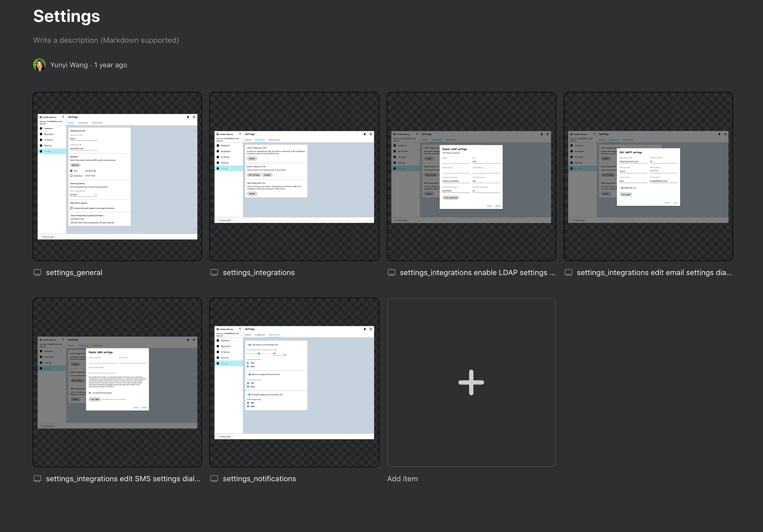Click the screen icon beside settings_integrations
This screenshot has height=532, width=763.
pyautogui.click(x=214, y=273)
